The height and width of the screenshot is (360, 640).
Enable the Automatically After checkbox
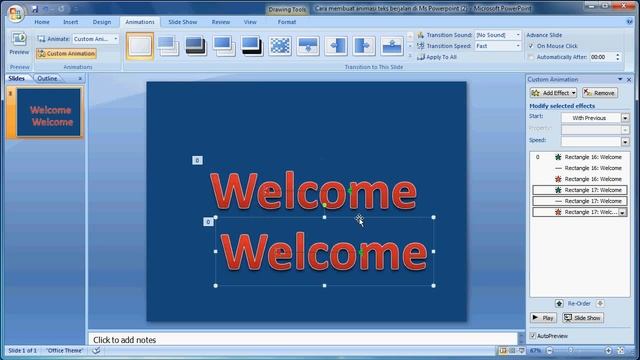531,57
